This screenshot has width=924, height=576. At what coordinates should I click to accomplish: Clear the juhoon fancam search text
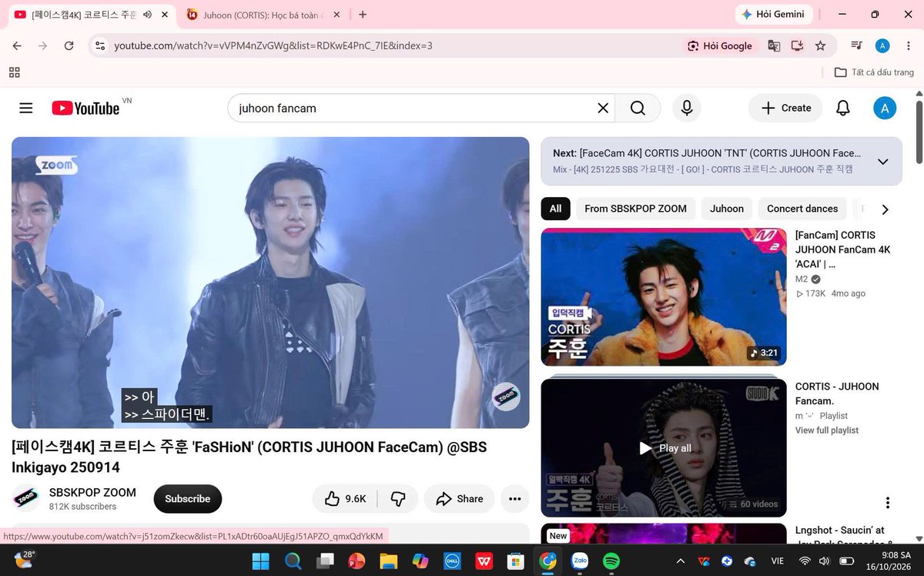pos(603,108)
